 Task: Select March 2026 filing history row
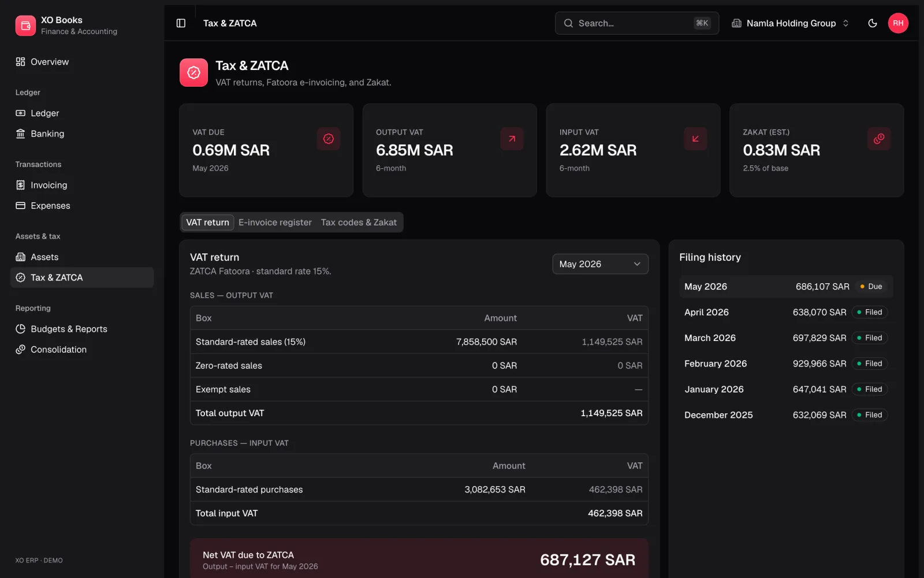(786, 338)
